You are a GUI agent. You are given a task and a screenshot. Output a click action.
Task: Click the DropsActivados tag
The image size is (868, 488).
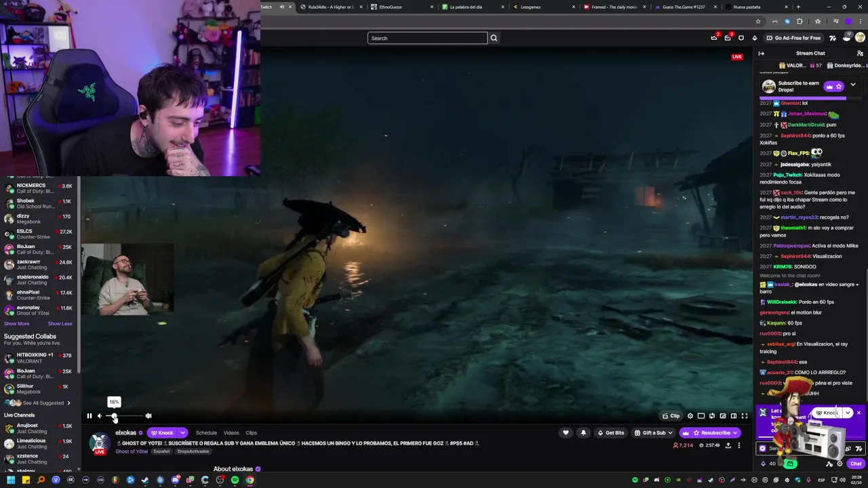pos(193,451)
